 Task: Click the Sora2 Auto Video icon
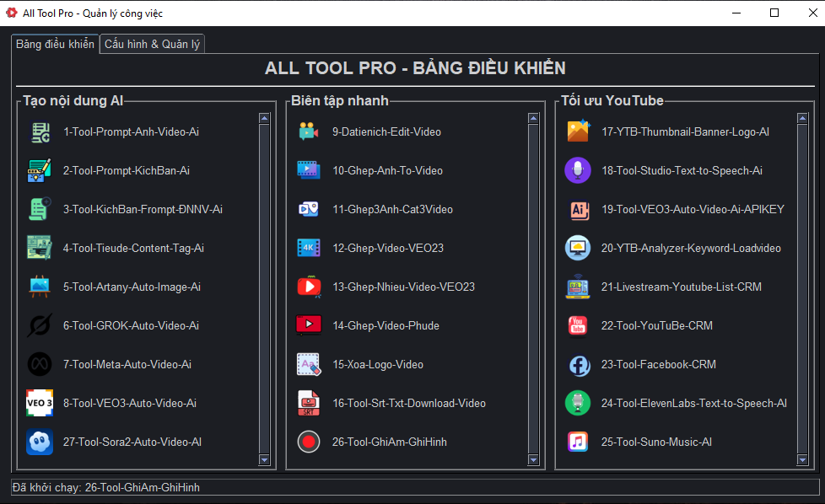40,442
